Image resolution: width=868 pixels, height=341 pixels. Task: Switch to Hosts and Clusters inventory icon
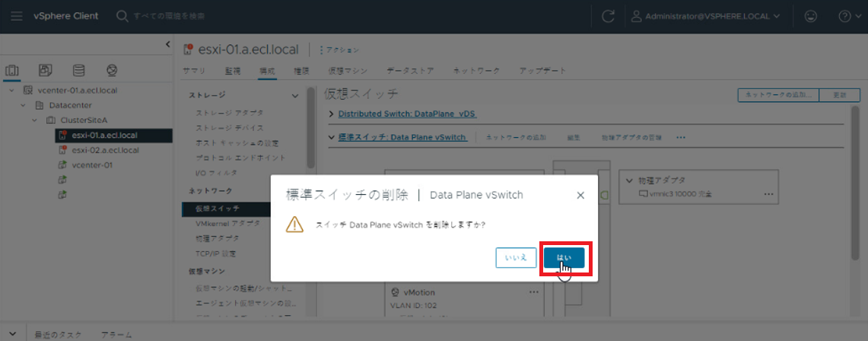click(x=12, y=70)
